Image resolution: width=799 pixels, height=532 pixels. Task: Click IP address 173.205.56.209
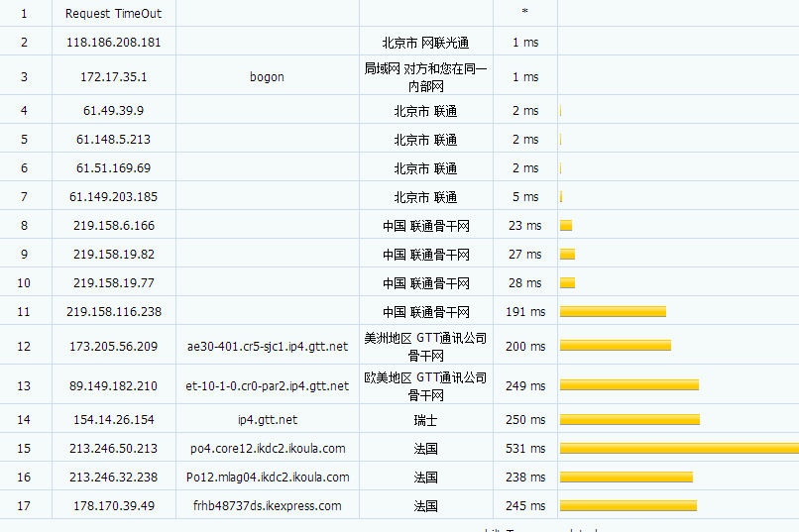click(x=113, y=346)
